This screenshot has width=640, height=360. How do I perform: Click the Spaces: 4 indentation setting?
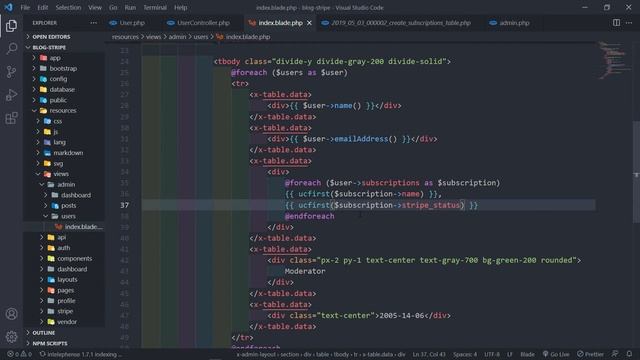point(464,354)
